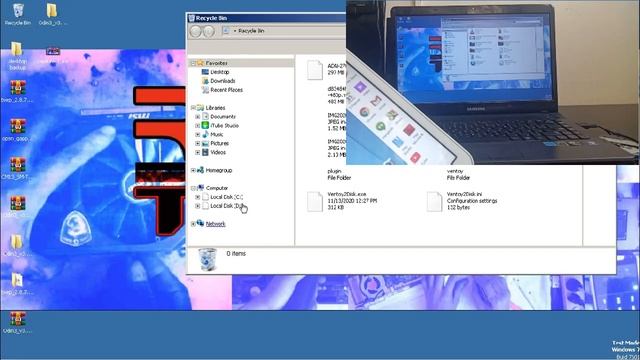Screen dimensions: 640x360
Task: Click the Explorer Forward arrow button
Action: [x=209, y=31]
